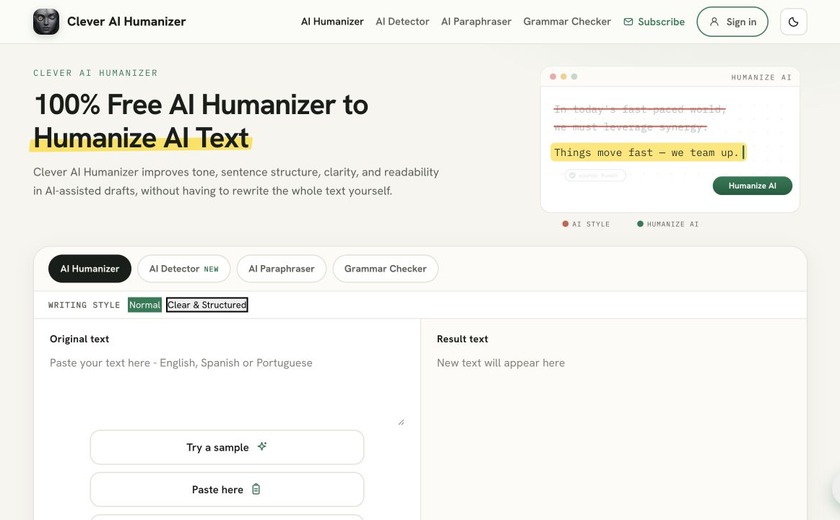Viewport: 840px width, 520px height.
Task: Open the AI Detector NEW tab
Action: [184, 269]
